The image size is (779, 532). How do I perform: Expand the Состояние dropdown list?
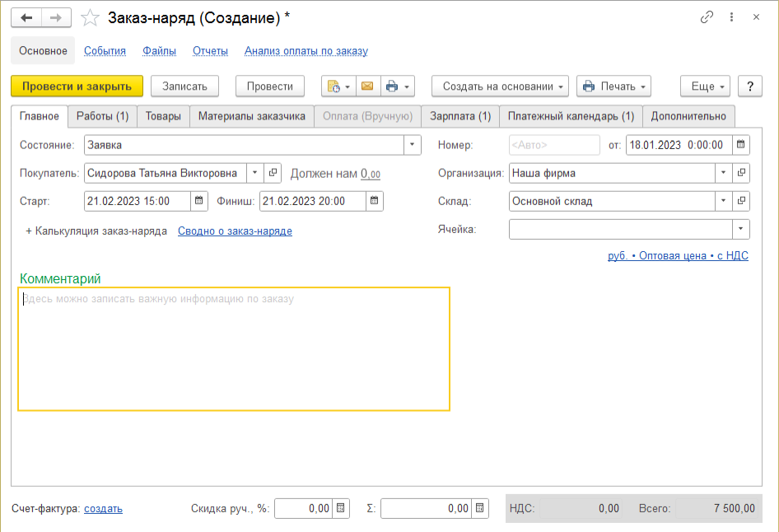(413, 145)
